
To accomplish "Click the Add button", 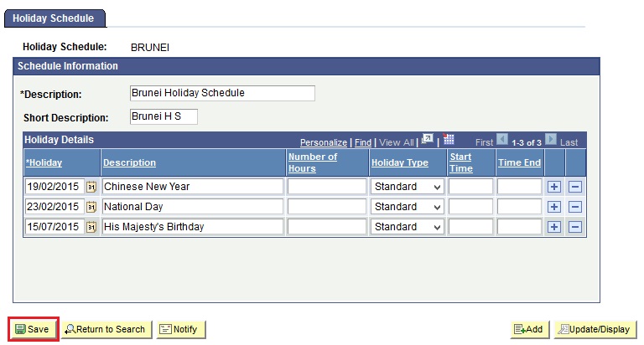I will [529, 329].
